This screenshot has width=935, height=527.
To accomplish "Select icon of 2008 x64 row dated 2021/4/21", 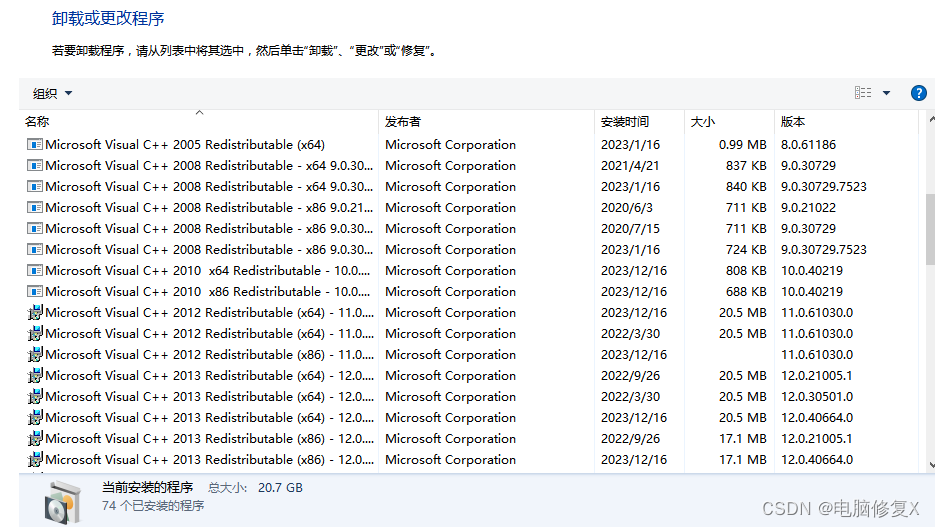I will click(x=35, y=165).
